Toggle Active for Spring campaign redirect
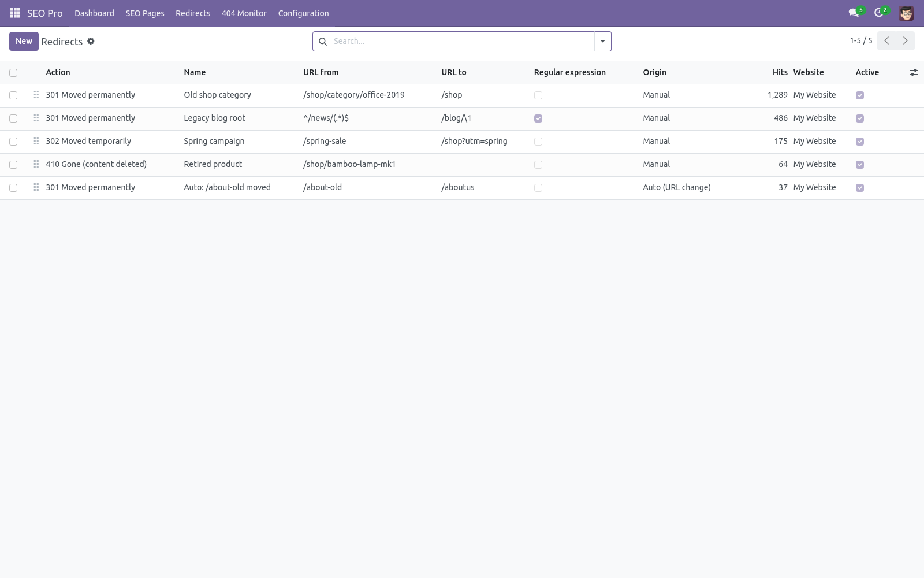Image resolution: width=924 pixels, height=578 pixels. [x=860, y=142]
